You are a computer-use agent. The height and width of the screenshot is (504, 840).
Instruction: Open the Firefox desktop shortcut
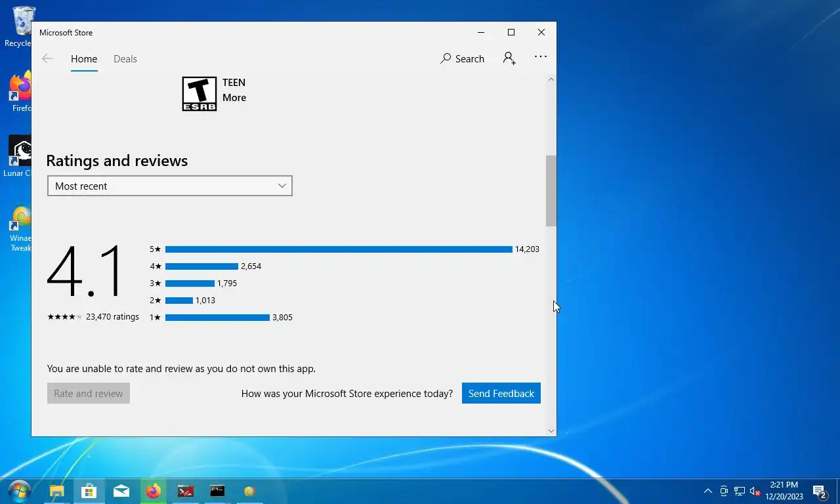pyautogui.click(x=20, y=93)
